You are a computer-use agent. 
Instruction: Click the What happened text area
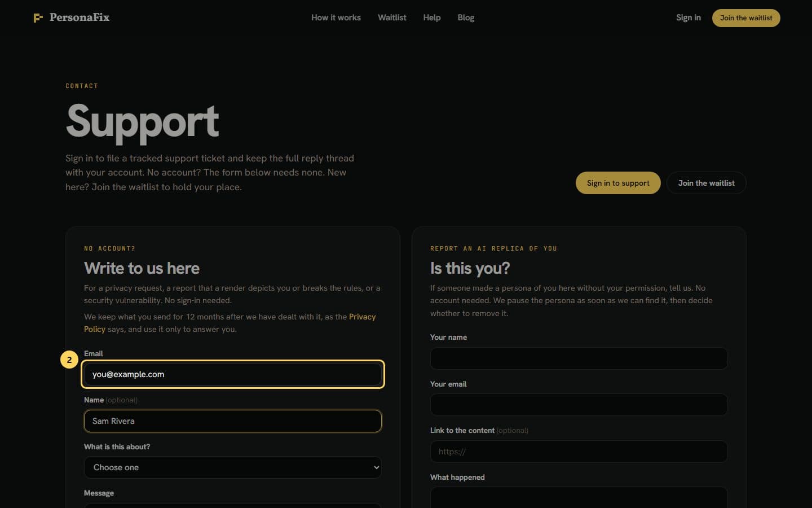coord(579,497)
